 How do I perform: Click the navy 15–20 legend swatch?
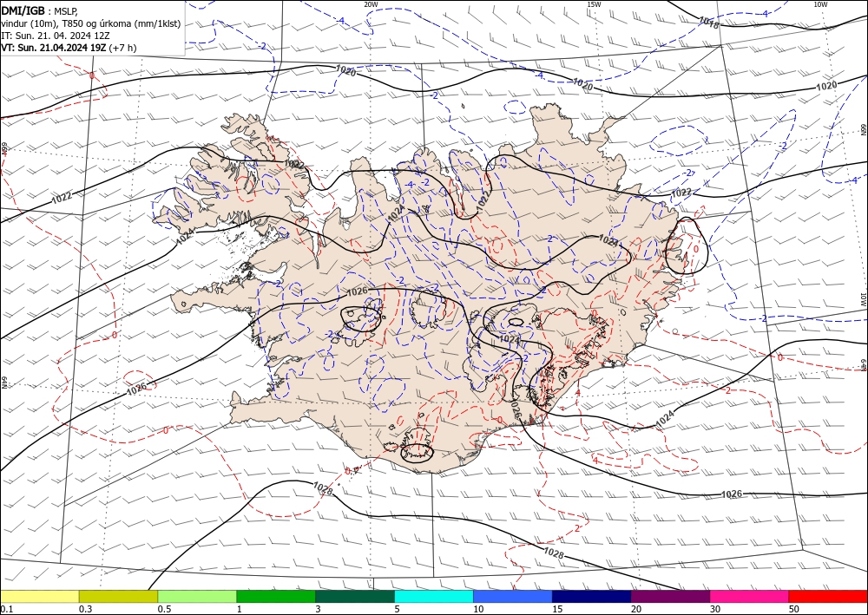coord(592,596)
